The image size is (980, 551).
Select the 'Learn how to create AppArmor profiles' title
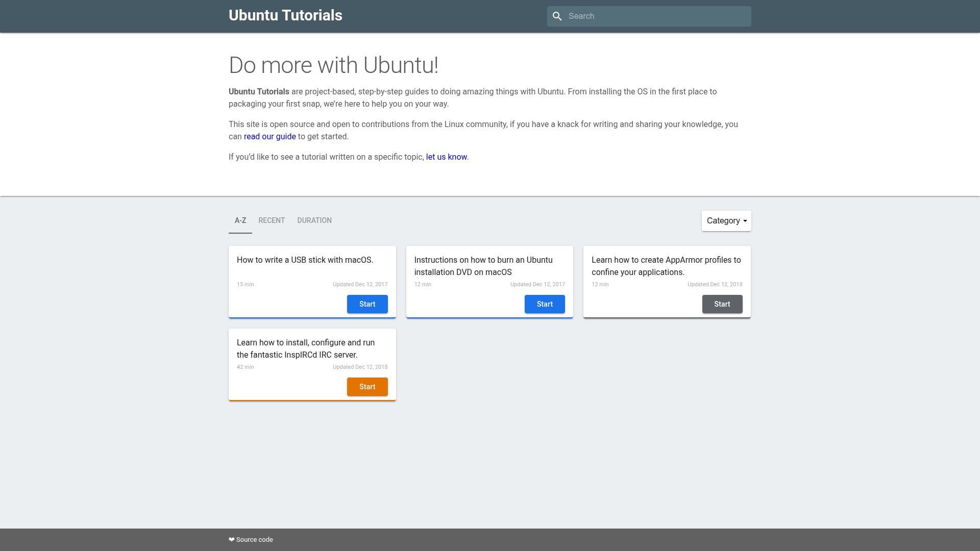point(666,266)
